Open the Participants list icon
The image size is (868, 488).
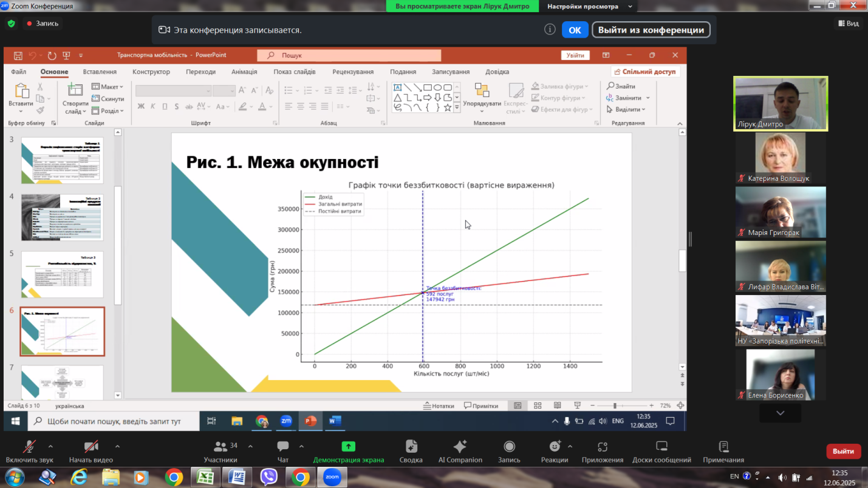(x=220, y=447)
